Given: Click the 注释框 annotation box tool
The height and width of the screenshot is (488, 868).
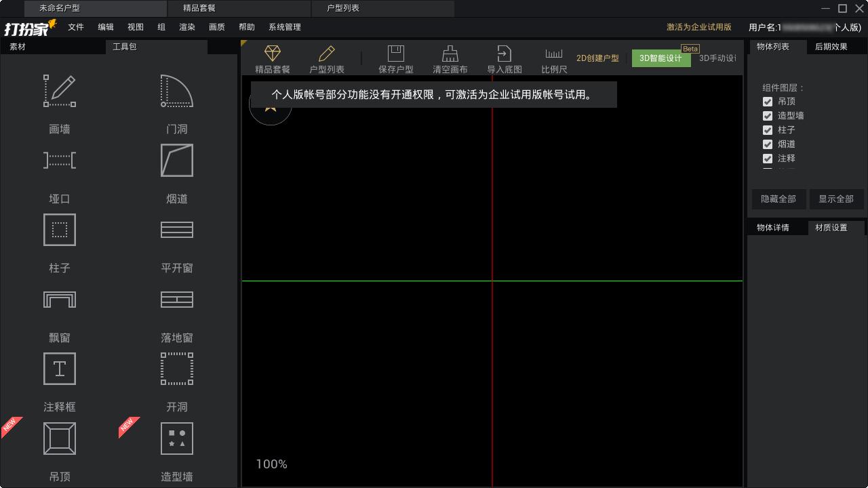Looking at the screenshot, I should [60, 369].
